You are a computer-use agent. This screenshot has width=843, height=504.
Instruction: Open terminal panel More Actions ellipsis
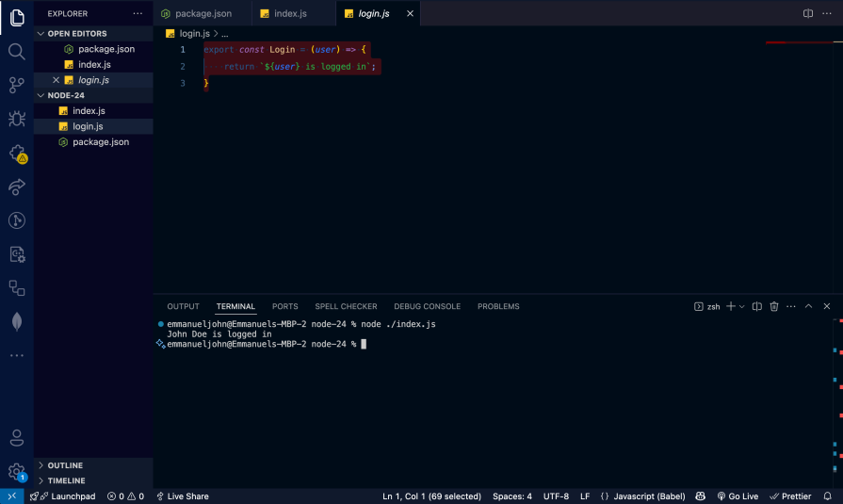tap(791, 306)
